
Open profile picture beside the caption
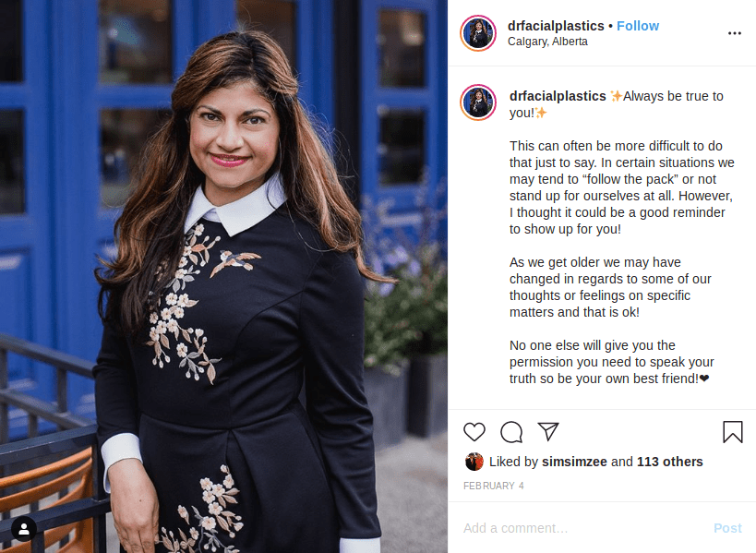[478, 102]
